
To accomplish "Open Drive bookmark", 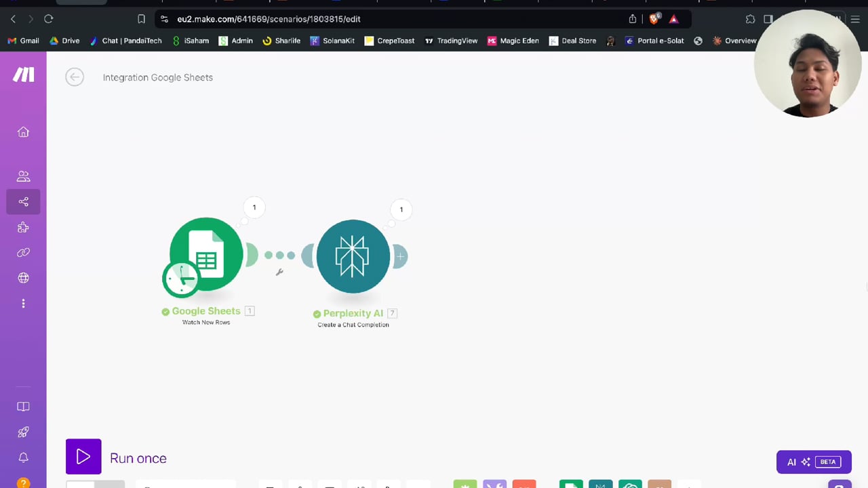I will (x=64, y=41).
